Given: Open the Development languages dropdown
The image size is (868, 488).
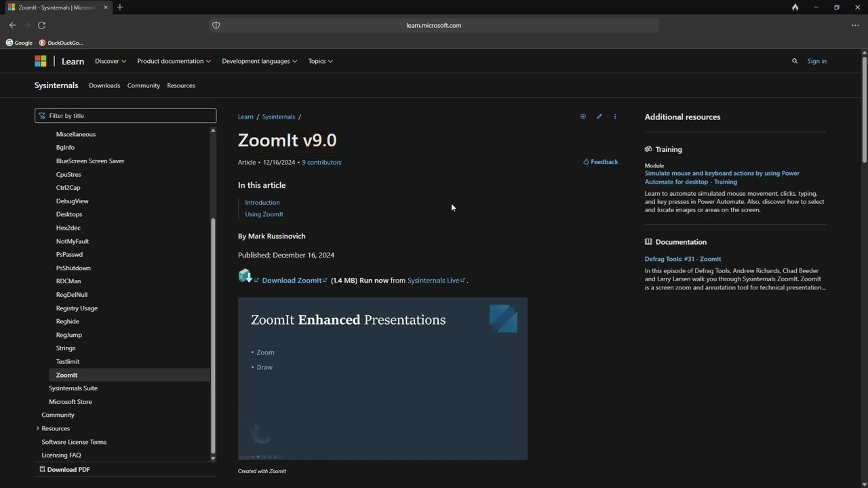Looking at the screenshot, I should pyautogui.click(x=260, y=61).
